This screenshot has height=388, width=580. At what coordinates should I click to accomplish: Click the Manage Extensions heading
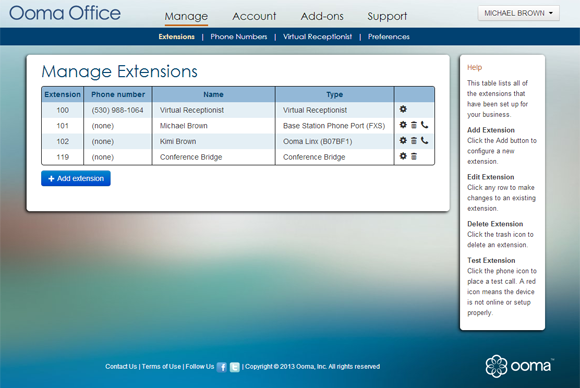(119, 71)
